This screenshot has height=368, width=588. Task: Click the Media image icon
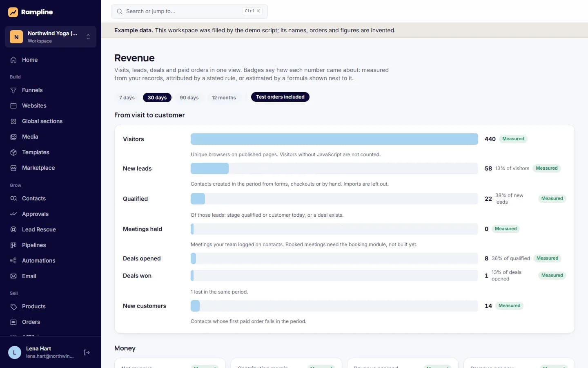click(13, 137)
